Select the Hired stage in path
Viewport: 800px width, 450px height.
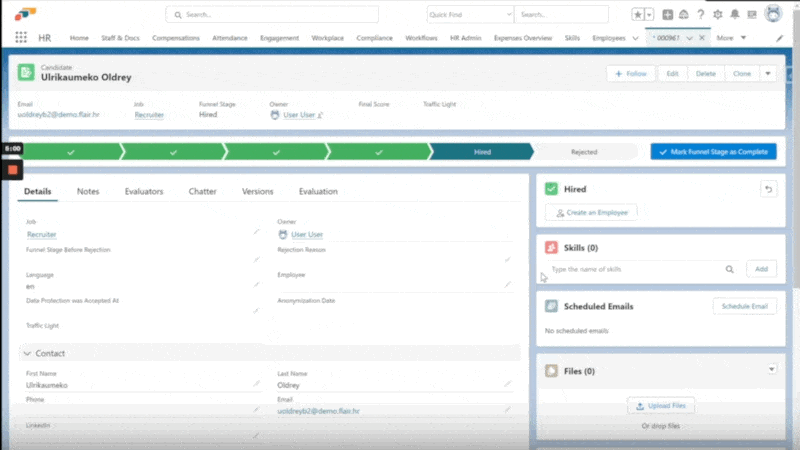pyautogui.click(x=482, y=152)
